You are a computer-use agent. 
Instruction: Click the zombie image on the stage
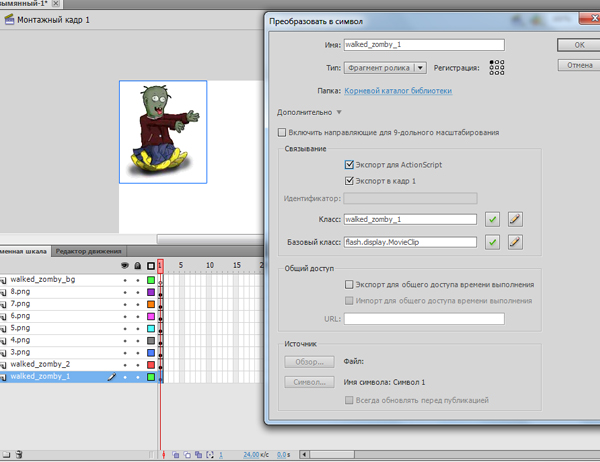(x=163, y=132)
